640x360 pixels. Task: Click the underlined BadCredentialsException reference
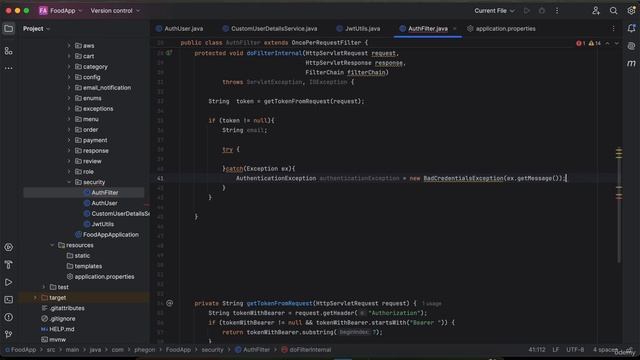click(x=463, y=178)
